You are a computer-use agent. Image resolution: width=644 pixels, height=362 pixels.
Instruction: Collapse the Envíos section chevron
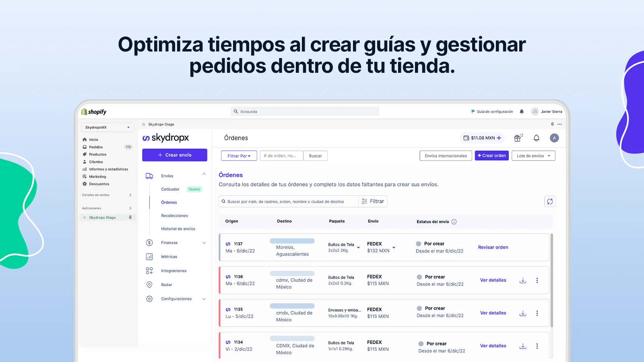pos(204,174)
